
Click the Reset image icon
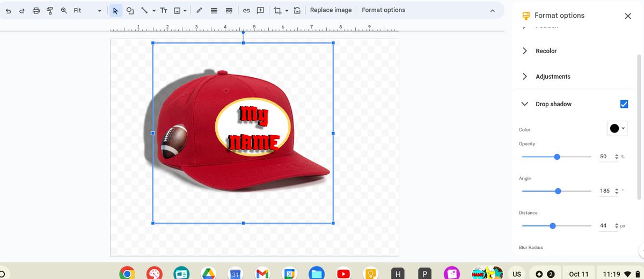pos(297,10)
